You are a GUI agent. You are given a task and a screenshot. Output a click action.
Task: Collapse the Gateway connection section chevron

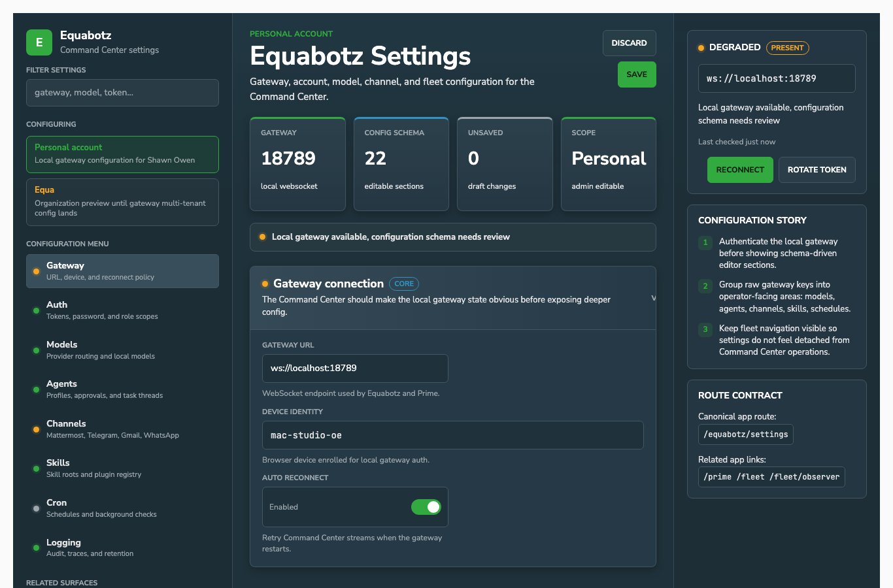coord(653,298)
